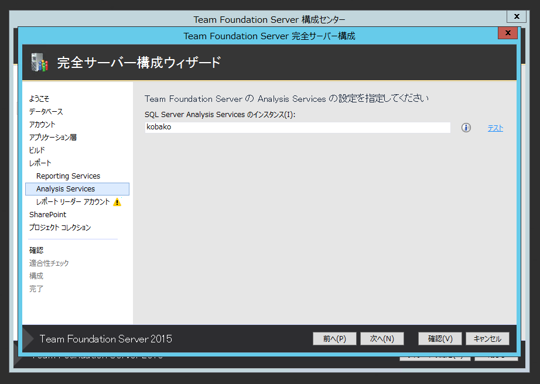540x384 pixels.
Task: Open the レポート リーダー アカウント sub-step
Action: pos(73,202)
